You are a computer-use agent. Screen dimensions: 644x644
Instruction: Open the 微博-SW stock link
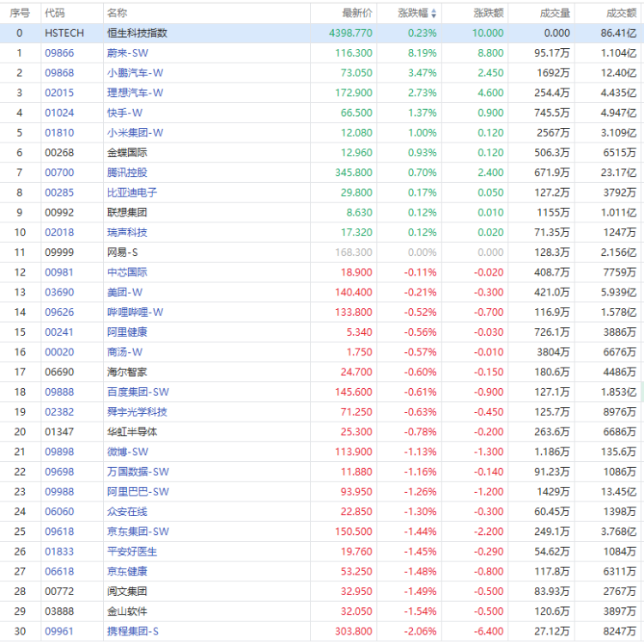(x=128, y=452)
